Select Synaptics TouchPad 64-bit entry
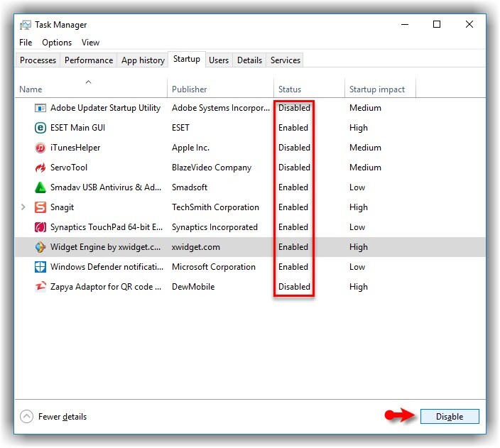 [x=107, y=227]
